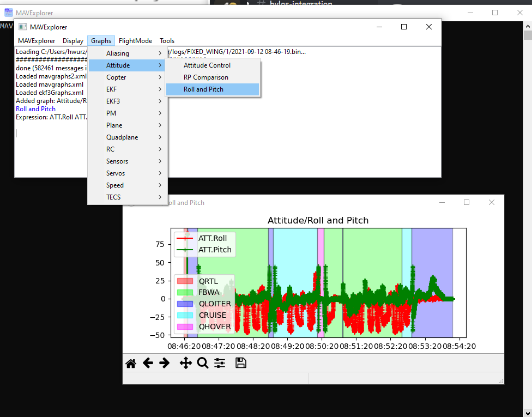Click the QHOVER magenta legend swatch
Viewport: 532px width, 417px height.
[x=186, y=327]
